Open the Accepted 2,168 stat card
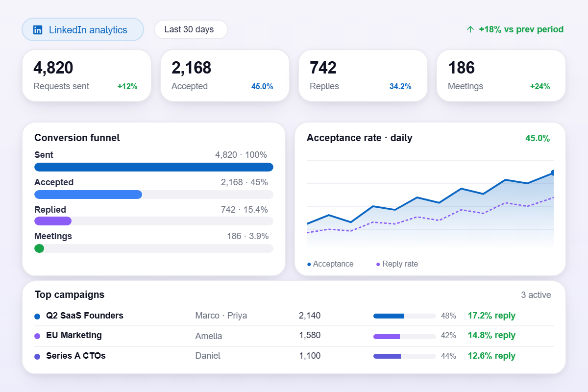 click(225, 75)
